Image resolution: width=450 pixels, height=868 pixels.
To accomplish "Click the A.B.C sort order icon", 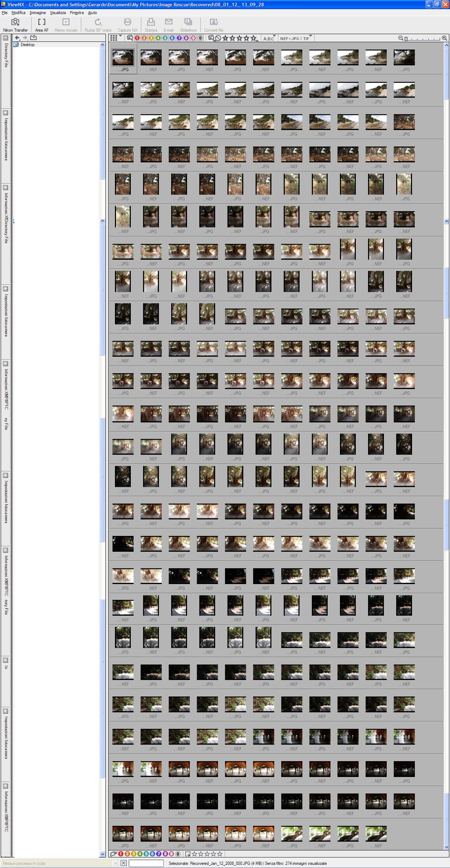I will point(269,38).
